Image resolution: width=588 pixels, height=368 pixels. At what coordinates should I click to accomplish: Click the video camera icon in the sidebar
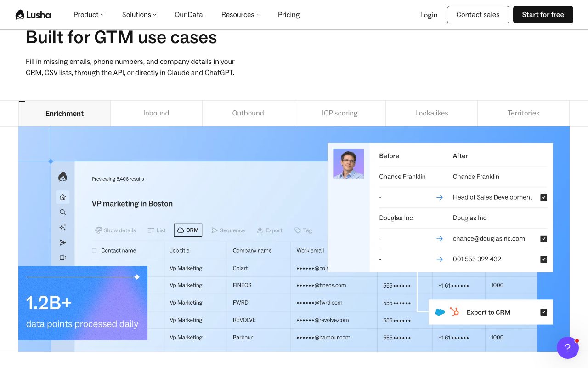pyautogui.click(x=63, y=258)
